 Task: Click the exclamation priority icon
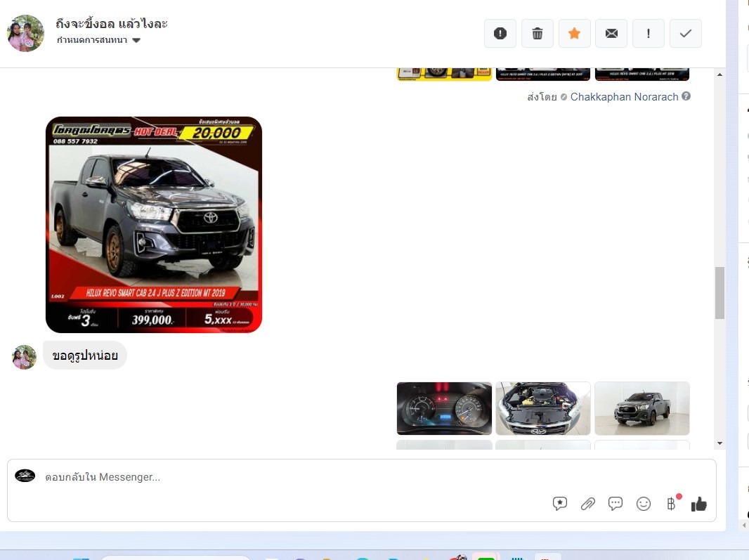(649, 34)
